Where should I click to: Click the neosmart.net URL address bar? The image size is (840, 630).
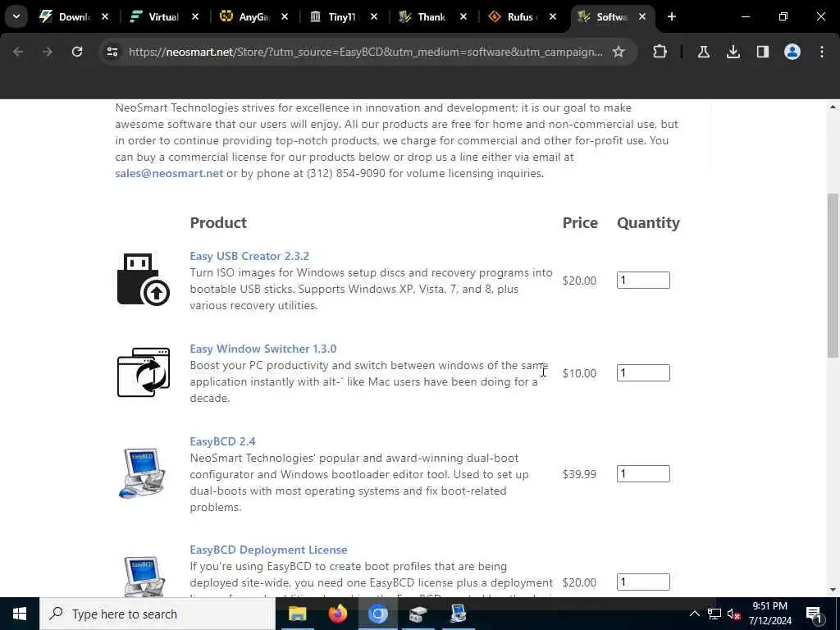pos(365,52)
